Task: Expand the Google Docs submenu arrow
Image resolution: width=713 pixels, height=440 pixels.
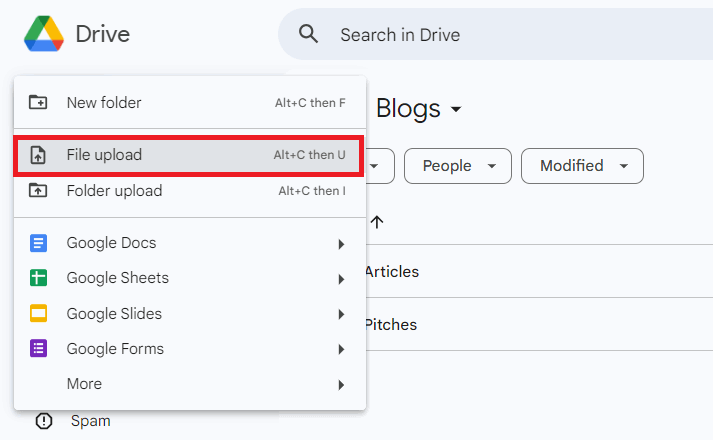Action: [341, 244]
